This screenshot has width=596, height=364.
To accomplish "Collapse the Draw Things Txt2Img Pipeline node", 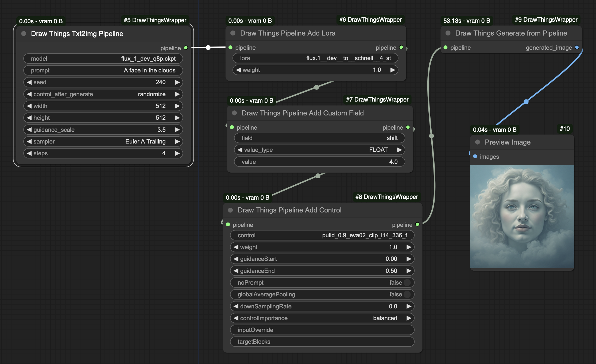I will (x=24, y=34).
